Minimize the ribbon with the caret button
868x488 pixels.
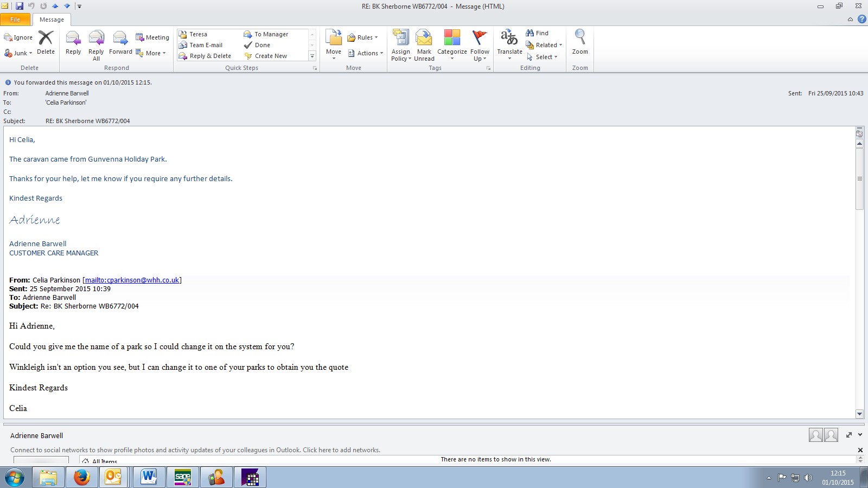tap(850, 20)
